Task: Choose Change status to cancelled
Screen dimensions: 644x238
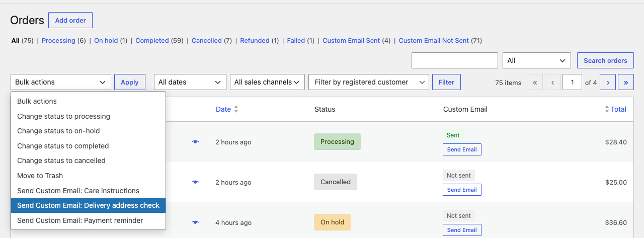Action: [x=88, y=161]
